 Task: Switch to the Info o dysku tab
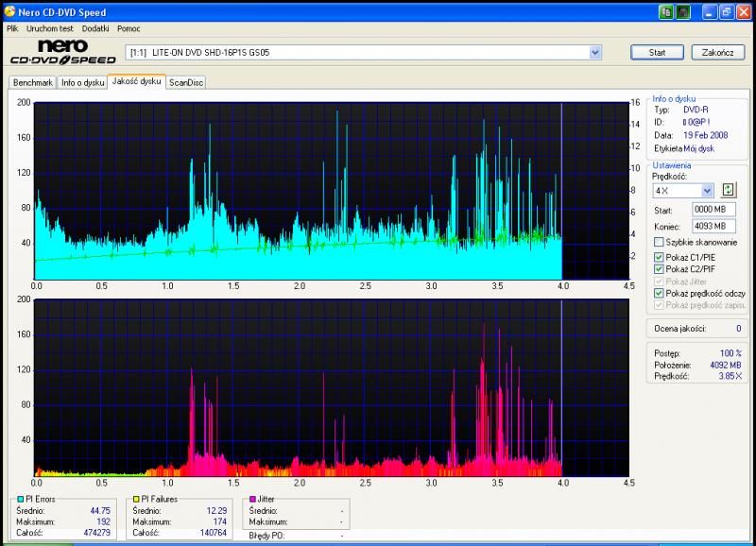click(x=82, y=82)
